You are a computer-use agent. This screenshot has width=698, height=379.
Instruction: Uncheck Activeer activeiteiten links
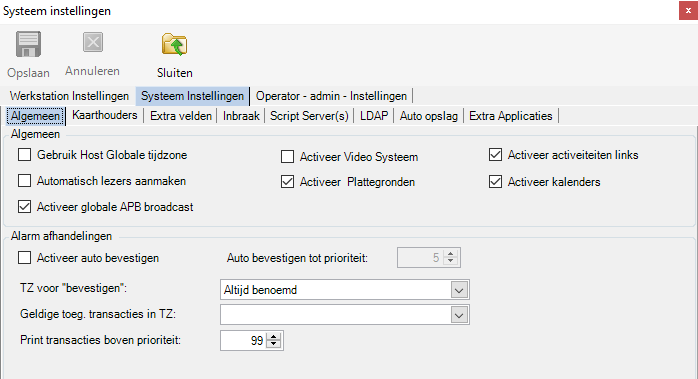495,155
